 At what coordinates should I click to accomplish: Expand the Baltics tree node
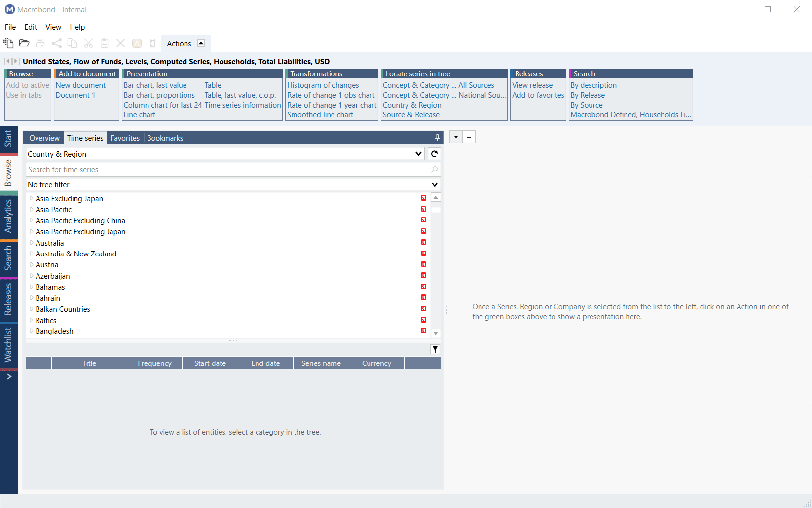32,320
